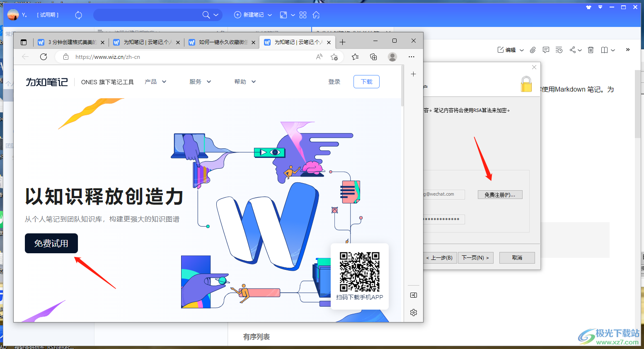This screenshot has height=349, width=644.
Task: Click the delete trash icon in note toolbar
Action: (591, 50)
